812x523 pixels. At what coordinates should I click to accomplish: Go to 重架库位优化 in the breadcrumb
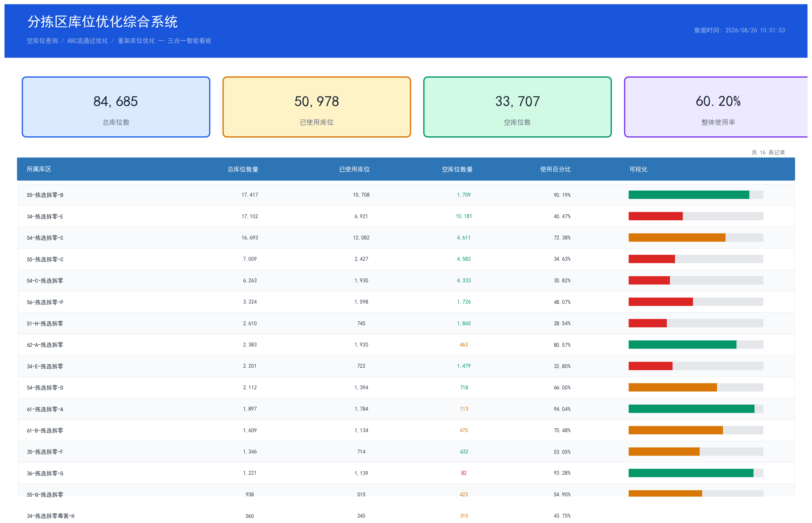tap(136, 41)
